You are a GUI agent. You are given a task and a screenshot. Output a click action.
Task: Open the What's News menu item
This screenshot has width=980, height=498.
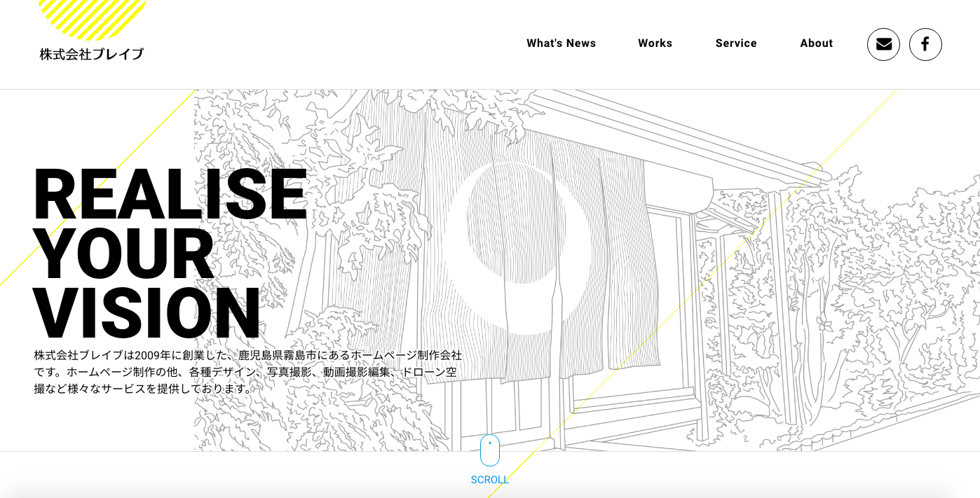coord(561,43)
